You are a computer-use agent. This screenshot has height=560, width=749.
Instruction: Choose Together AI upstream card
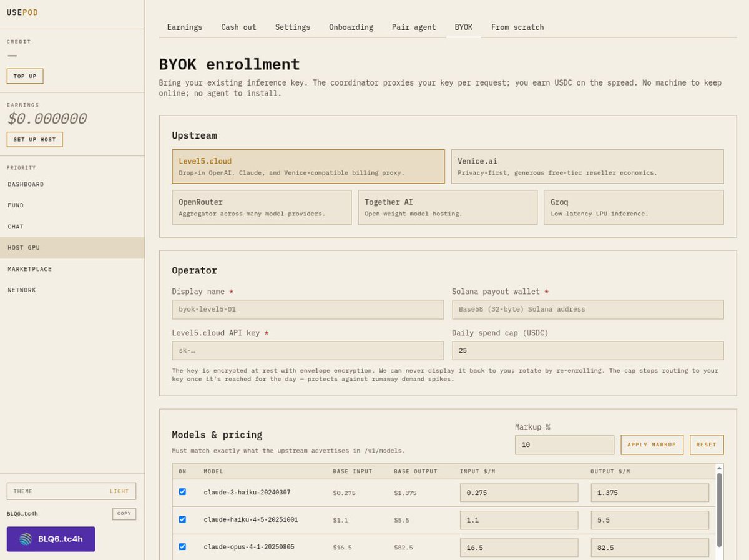tap(448, 207)
